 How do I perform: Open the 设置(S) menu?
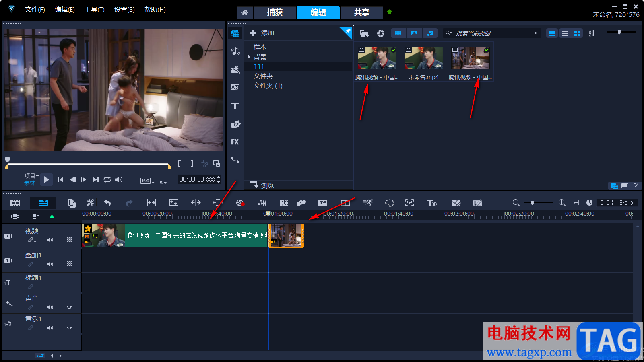[x=124, y=10]
